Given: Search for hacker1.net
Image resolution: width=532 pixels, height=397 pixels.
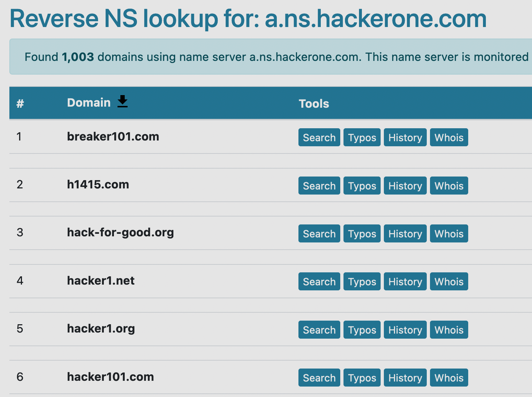Looking at the screenshot, I should pos(319,281).
